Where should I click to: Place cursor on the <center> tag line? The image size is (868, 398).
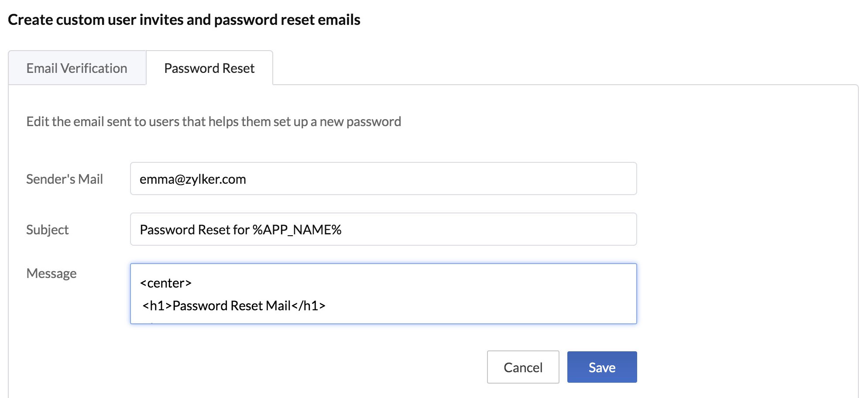[x=166, y=283]
